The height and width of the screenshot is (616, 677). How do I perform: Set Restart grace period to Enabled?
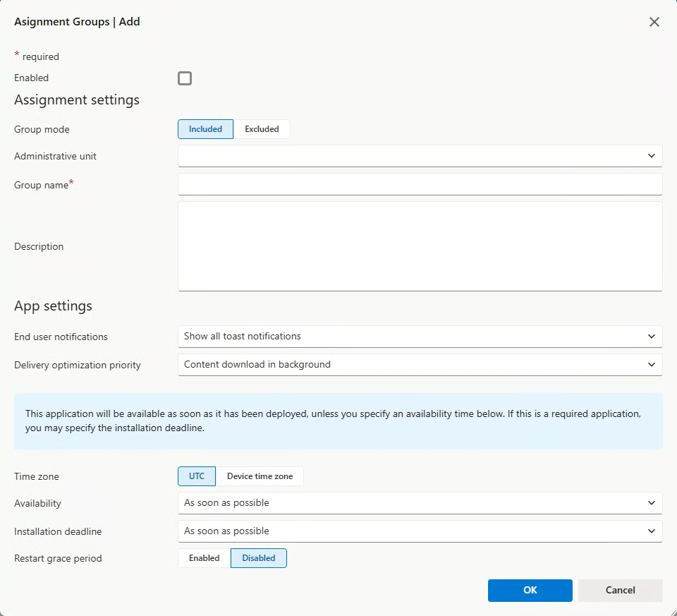pos(205,558)
